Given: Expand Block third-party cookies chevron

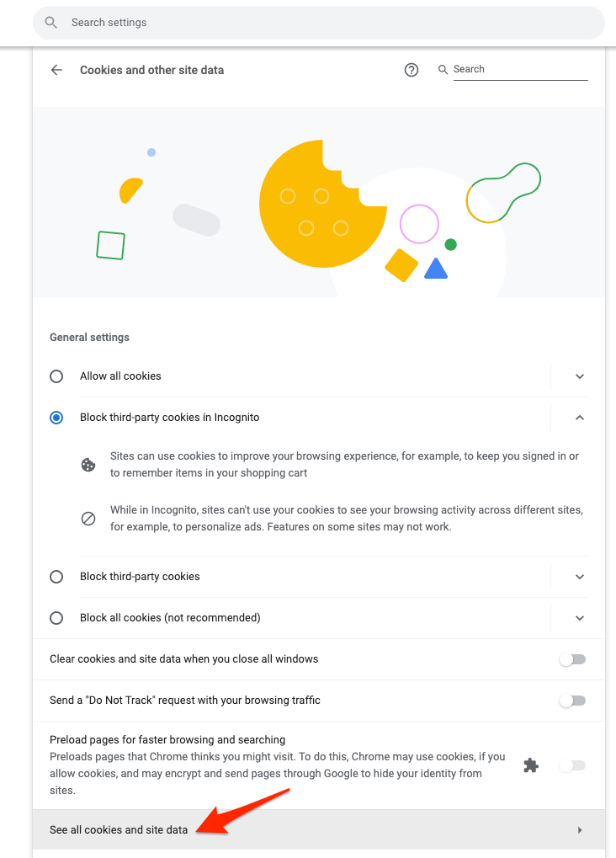Looking at the screenshot, I should [580, 577].
